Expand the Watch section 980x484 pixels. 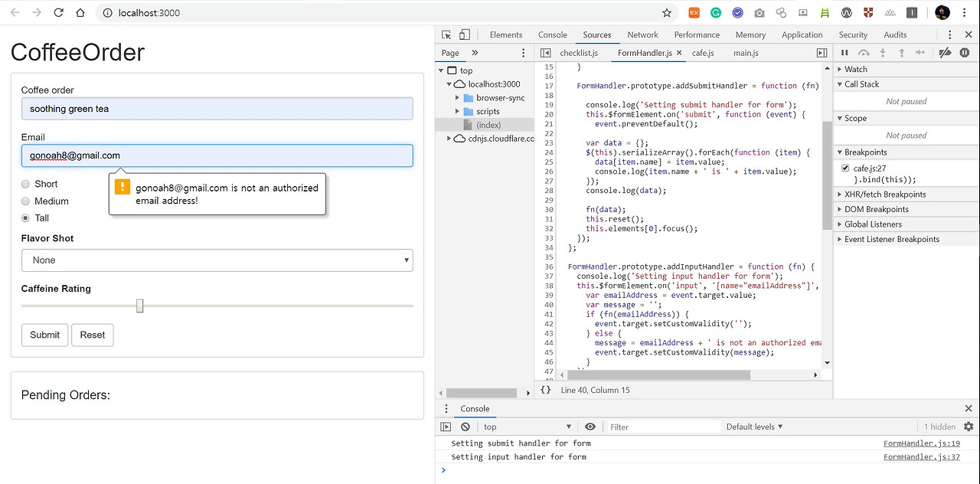pyautogui.click(x=855, y=69)
